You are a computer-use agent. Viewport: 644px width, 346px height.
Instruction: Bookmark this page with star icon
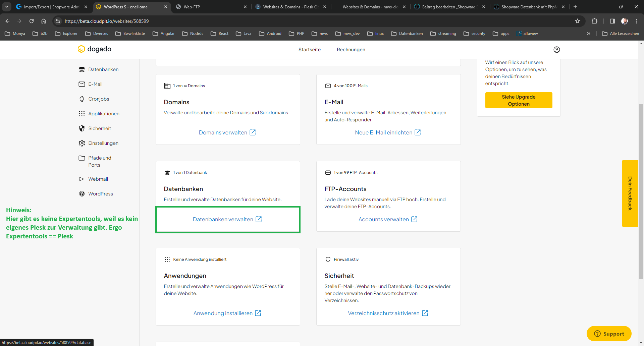click(x=577, y=21)
